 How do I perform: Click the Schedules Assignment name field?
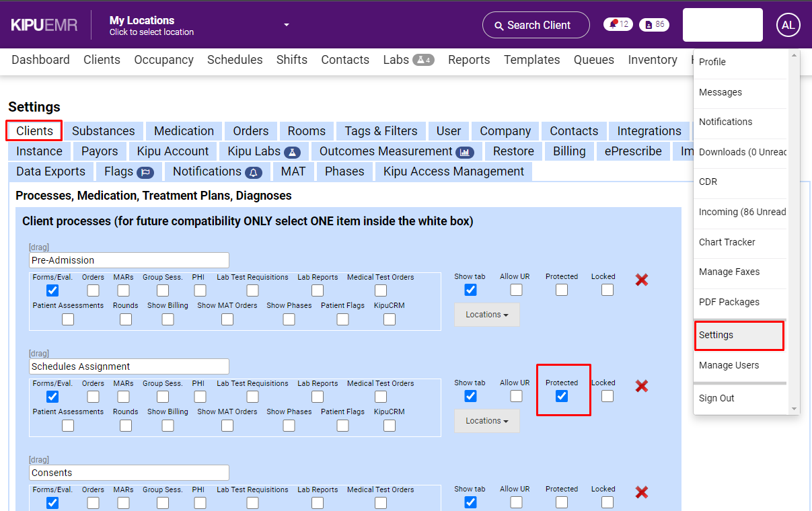coord(129,366)
